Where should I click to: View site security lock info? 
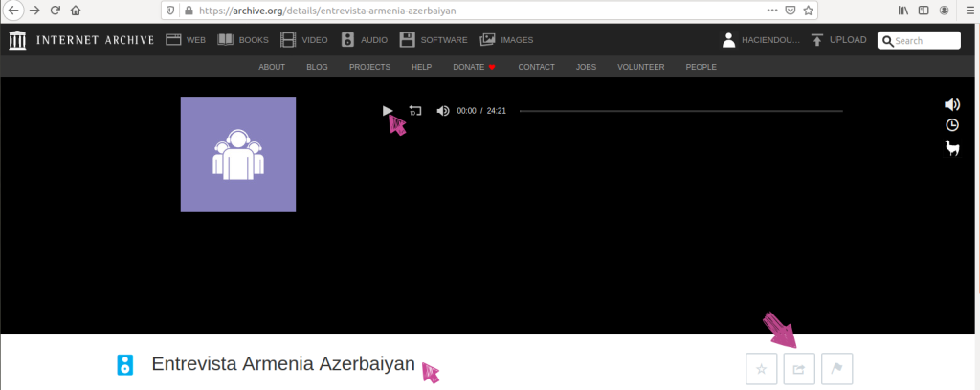[x=188, y=11]
